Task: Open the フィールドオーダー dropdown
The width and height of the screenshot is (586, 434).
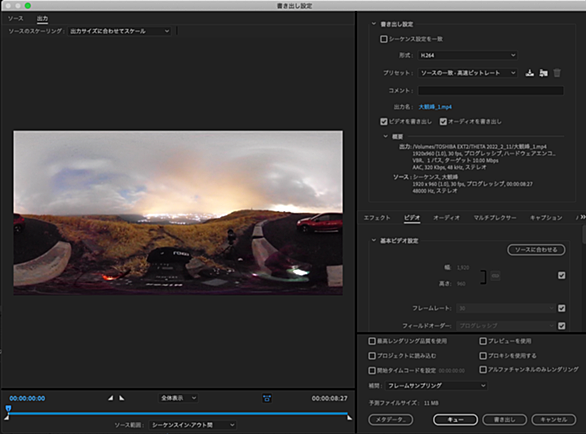Action: pyautogui.click(x=506, y=326)
